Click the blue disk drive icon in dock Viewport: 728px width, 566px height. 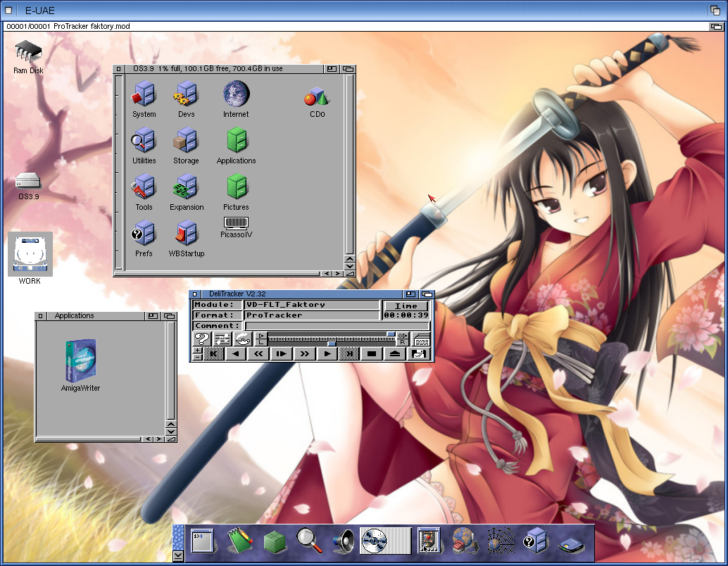point(572,545)
